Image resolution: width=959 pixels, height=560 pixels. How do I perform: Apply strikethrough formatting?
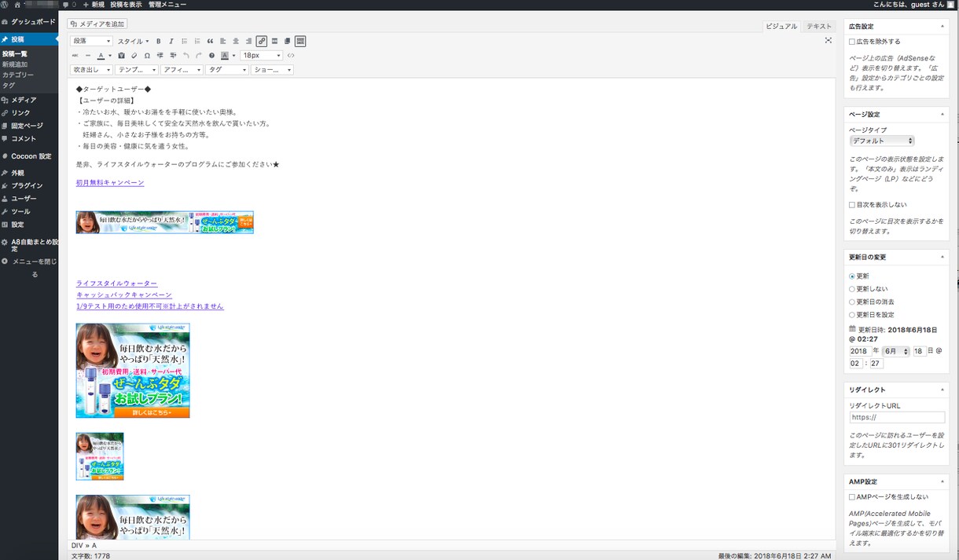tap(75, 56)
